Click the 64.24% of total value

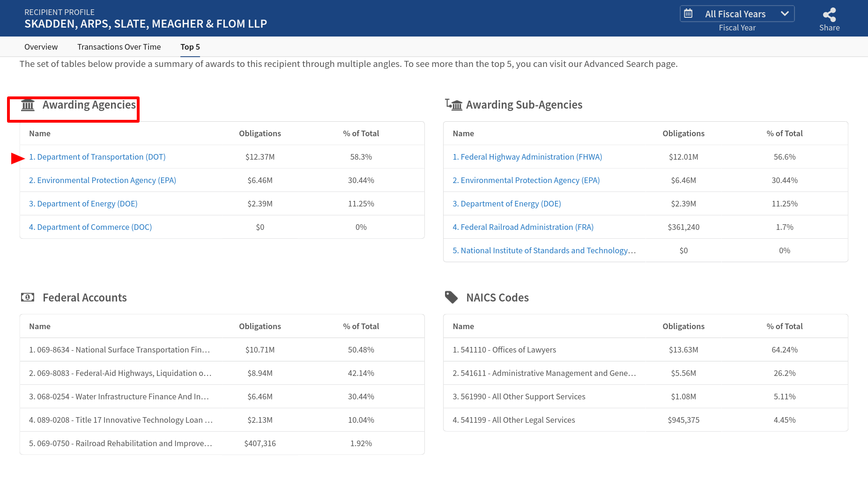(785, 350)
